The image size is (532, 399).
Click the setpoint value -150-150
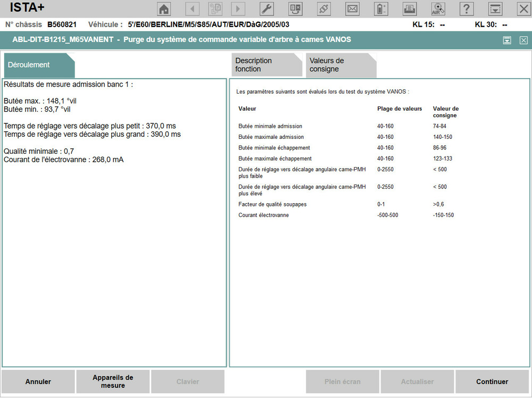443,215
